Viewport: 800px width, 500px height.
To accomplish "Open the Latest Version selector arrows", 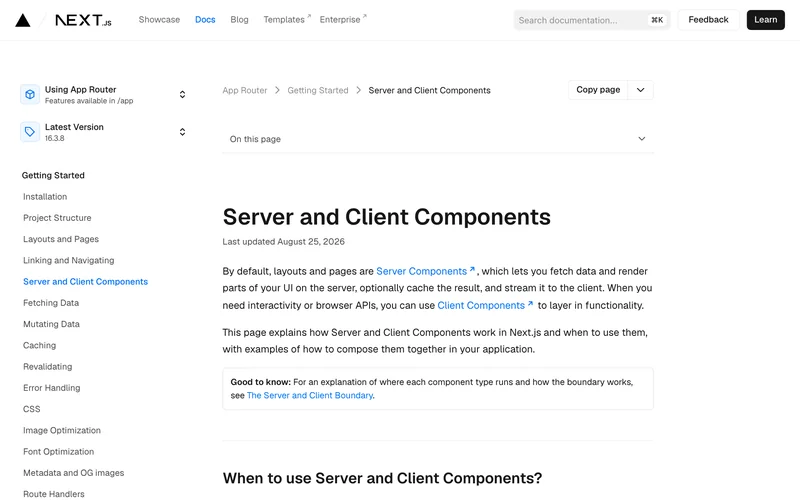I will 182,132.
